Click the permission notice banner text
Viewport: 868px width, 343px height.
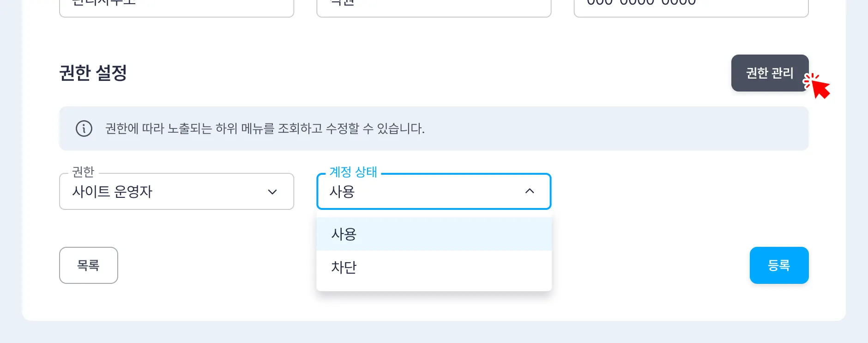[x=265, y=129]
